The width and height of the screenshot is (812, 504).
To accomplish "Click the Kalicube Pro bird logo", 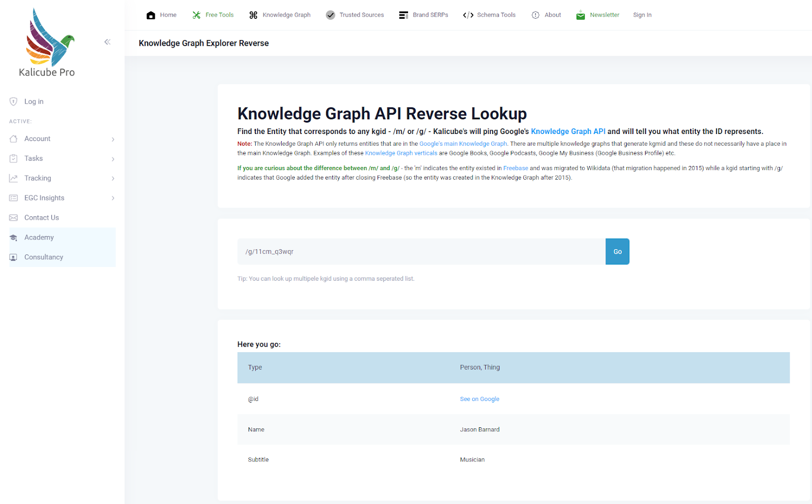I will coord(49,37).
